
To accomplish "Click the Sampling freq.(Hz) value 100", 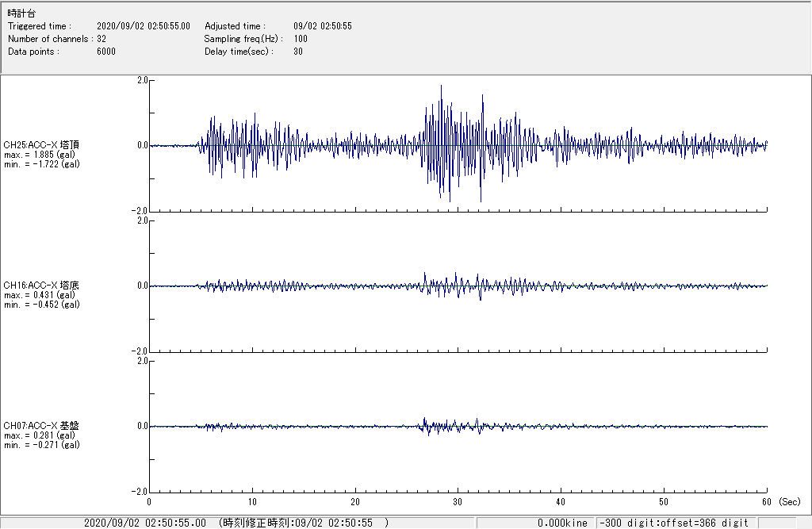I will (x=301, y=39).
